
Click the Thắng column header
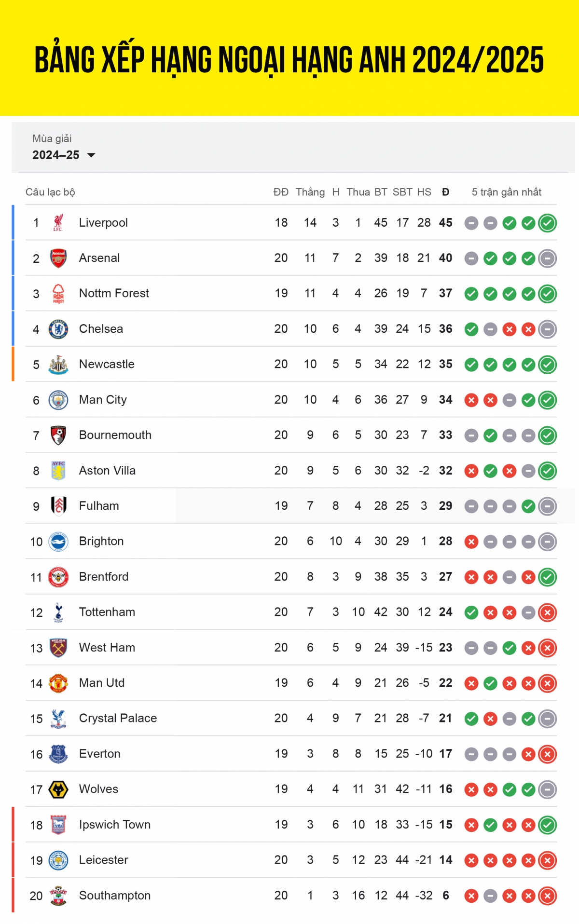[310, 192]
